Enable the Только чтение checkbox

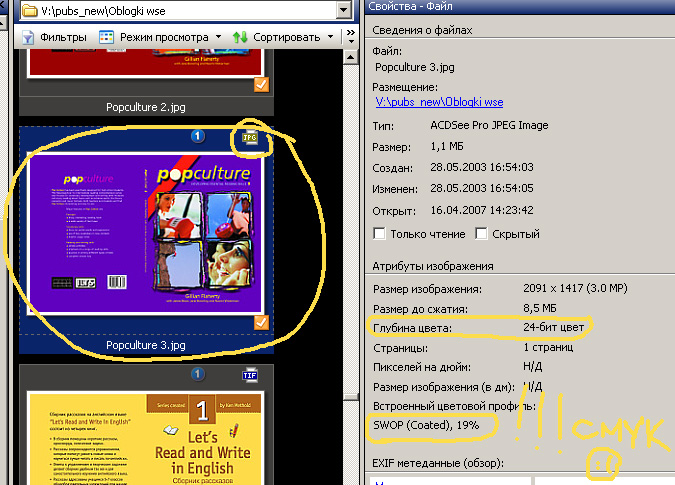pos(379,234)
